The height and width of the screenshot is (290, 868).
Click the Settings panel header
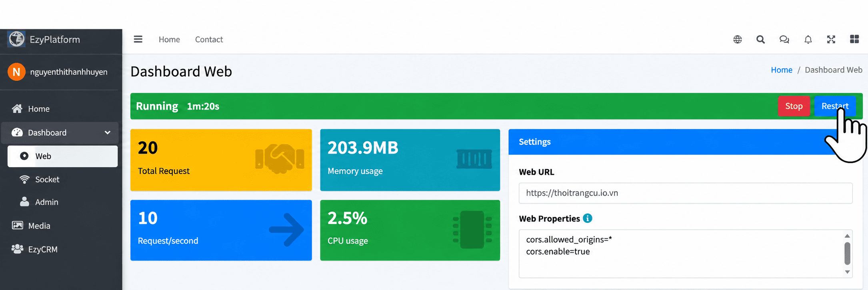click(x=686, y=142)
